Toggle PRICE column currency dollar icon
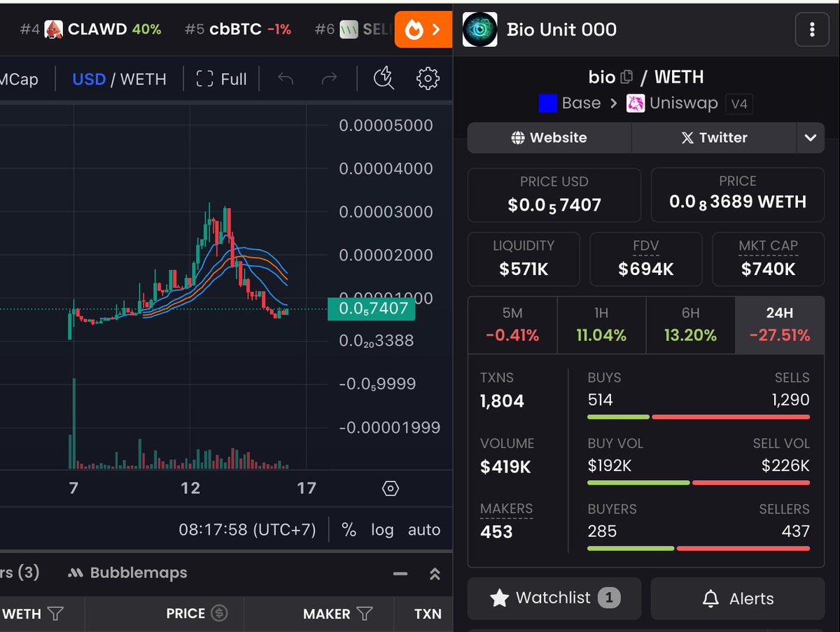840x632 pixels. point(220,614)
